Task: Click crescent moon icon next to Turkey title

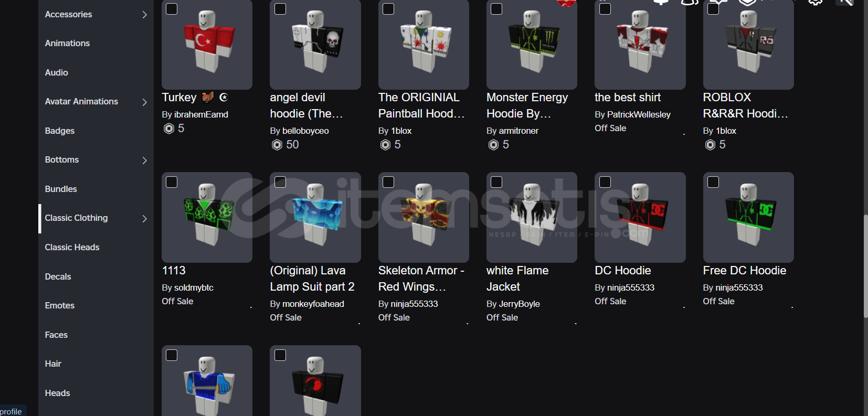Action: (x=224, y=97)
